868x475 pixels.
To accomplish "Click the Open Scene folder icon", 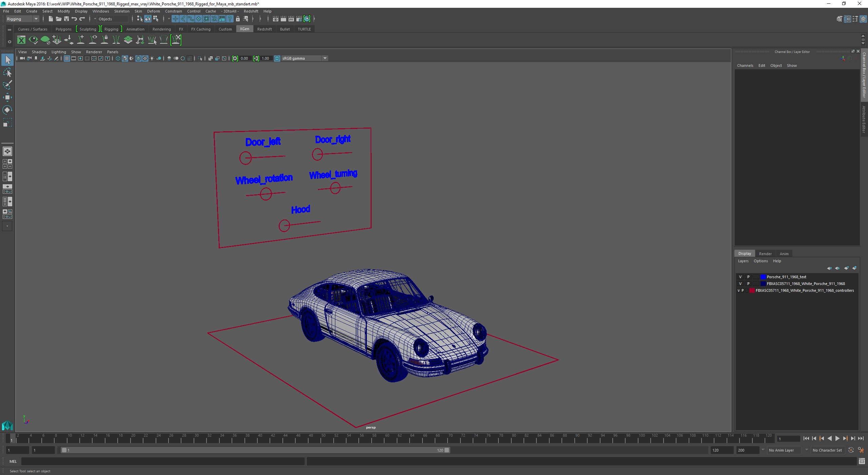I will point(58,19).
